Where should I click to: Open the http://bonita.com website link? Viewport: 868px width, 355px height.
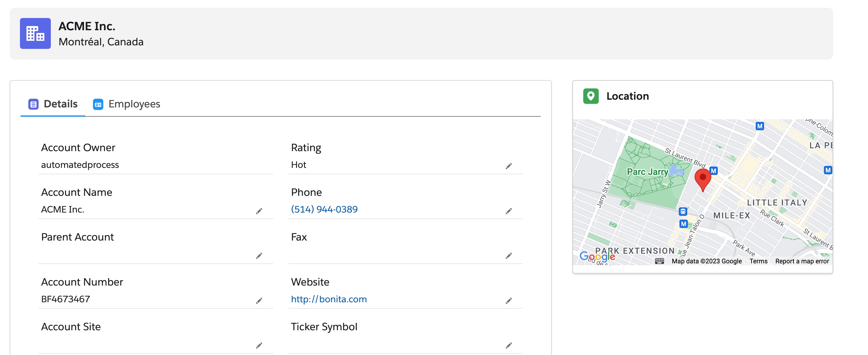click(x=328, y=299)
